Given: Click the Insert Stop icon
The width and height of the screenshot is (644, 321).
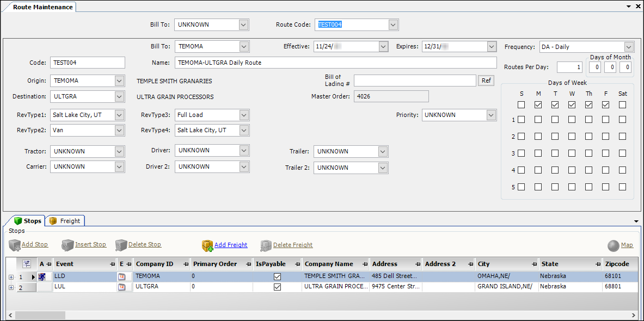Looking at the screenshot, I should click(x=67, y=245).
